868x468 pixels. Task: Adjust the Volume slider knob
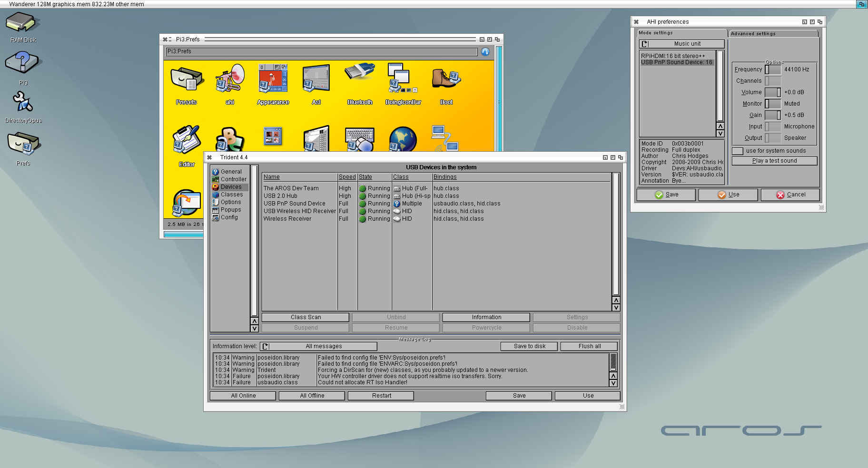click(x=779, y=92)
